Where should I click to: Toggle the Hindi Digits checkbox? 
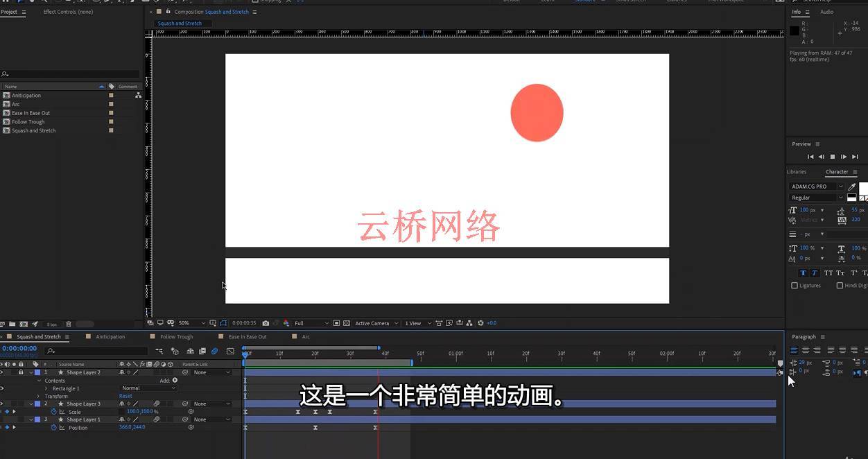pyautogui.click(x=840, y=285)
